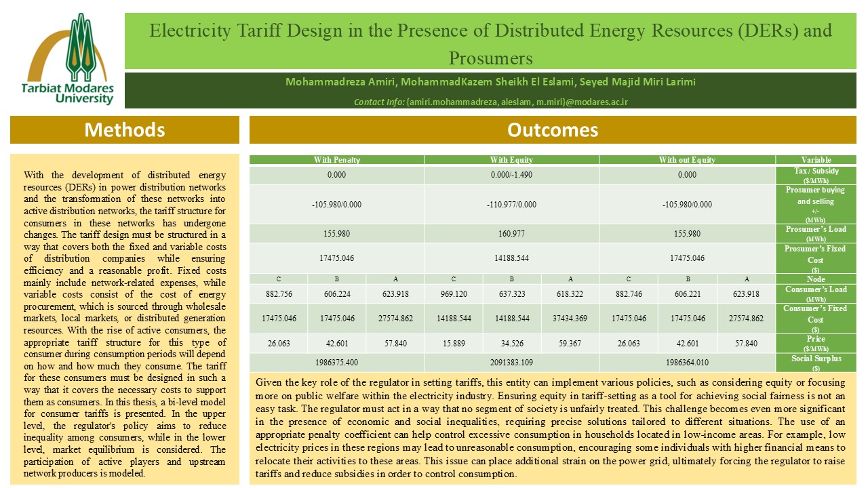The width and height of the screenshot is (868, 488).
Task: Select the 37434.369 fixed cost cell
Action: pos(570,318)
